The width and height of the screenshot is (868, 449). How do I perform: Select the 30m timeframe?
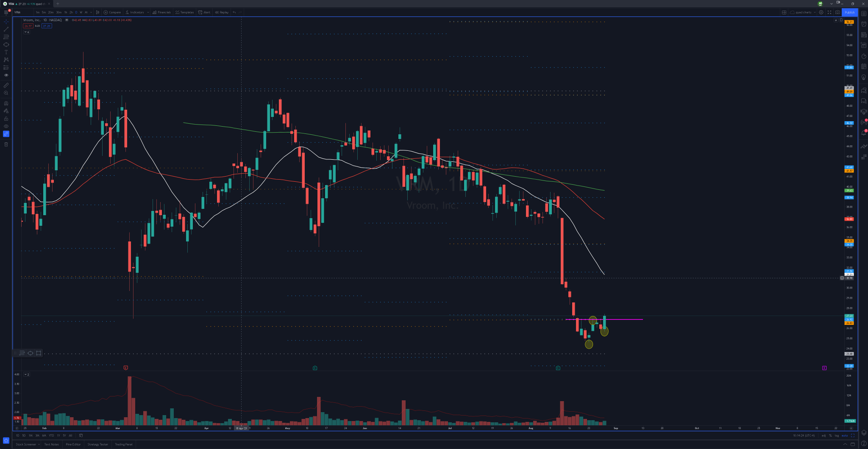58,12
